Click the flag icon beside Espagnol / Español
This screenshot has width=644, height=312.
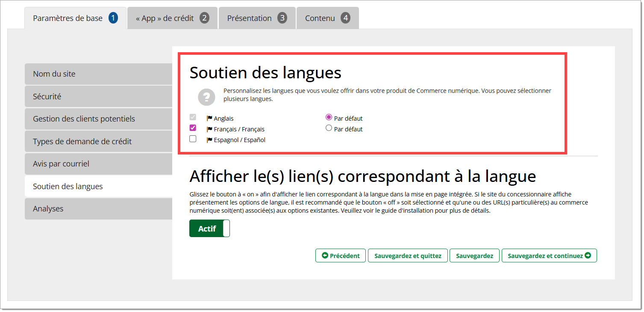[209, 140]
